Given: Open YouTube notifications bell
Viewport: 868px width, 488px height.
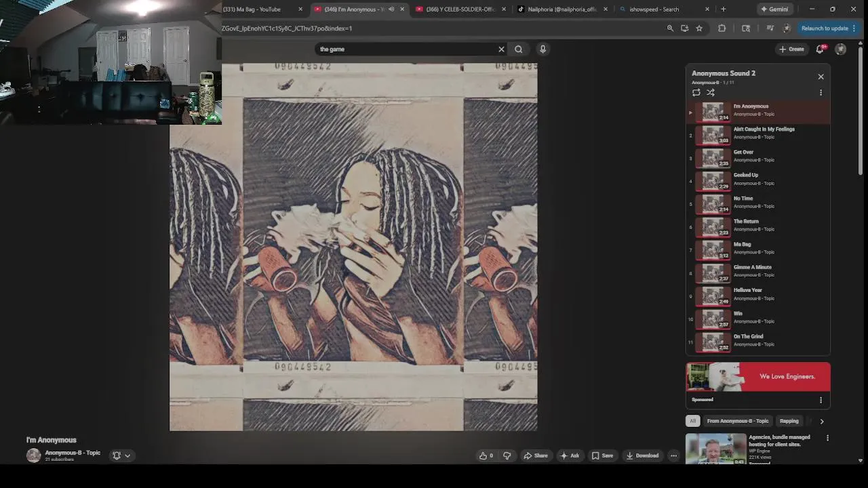Looking at the screenshot, I should [x=820, y=49].
